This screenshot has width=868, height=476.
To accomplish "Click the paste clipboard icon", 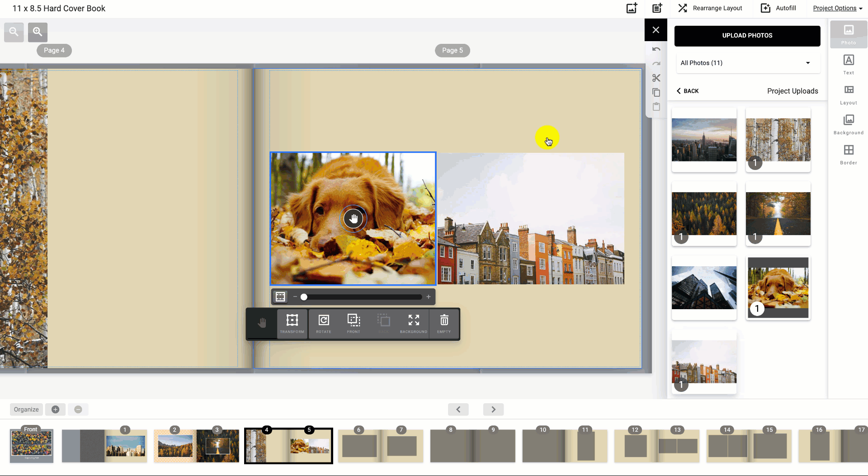I will [x=656, y=107].
